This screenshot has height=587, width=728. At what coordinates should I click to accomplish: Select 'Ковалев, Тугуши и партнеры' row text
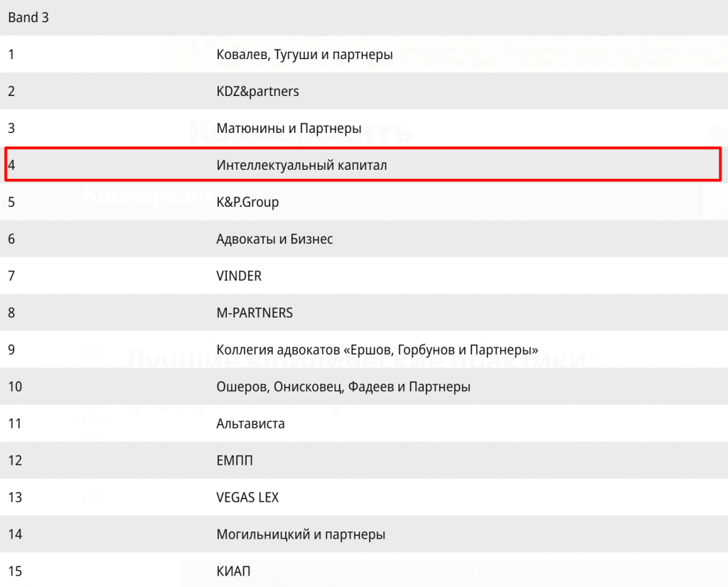[x=304, y=55]
